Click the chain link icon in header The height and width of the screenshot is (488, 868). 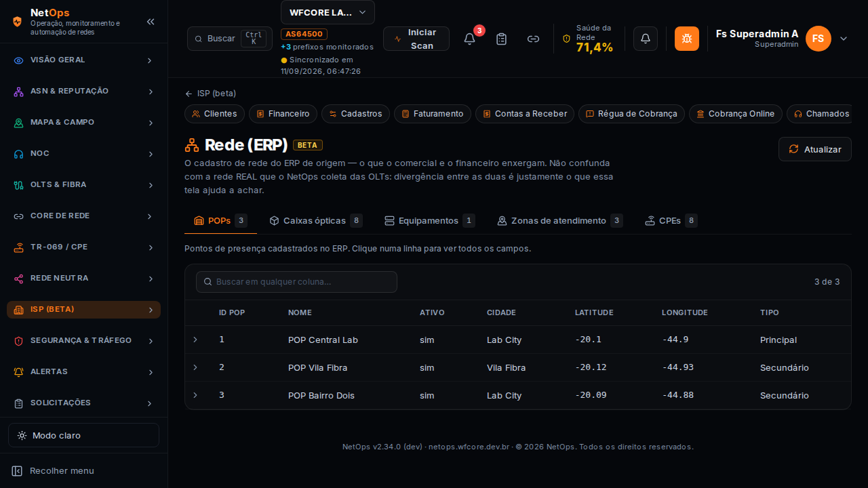[x=534, y=39]
